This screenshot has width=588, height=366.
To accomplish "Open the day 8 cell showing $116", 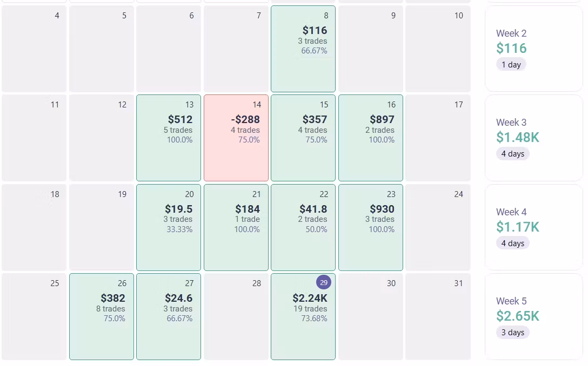I will point(303,49).
